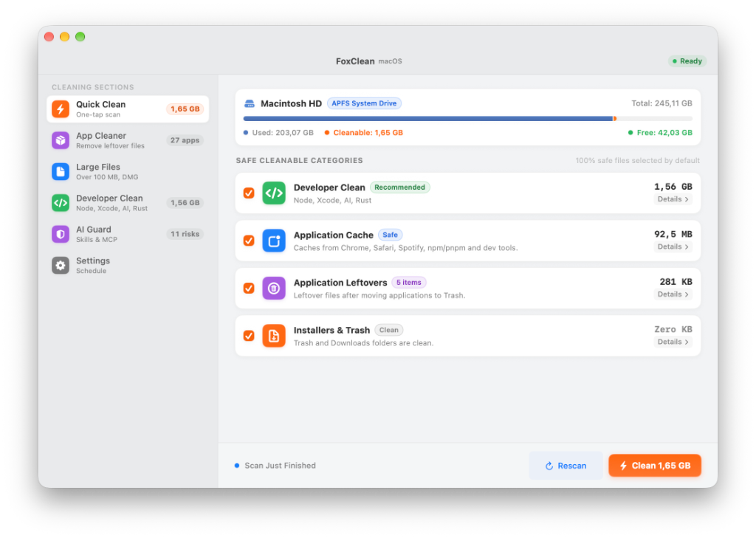
Task: Uncheck the Application Leftovers checkbox
Action: [249, 289]
